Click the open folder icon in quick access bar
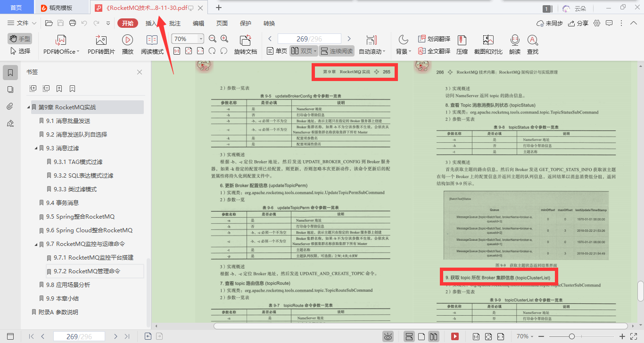 point(49,23)
